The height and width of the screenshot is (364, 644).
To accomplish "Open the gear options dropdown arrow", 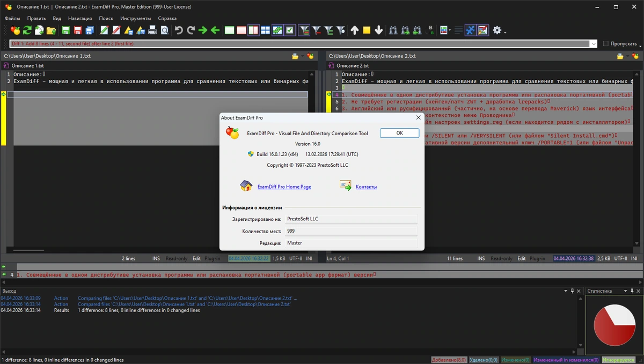I will coord(506,31).
